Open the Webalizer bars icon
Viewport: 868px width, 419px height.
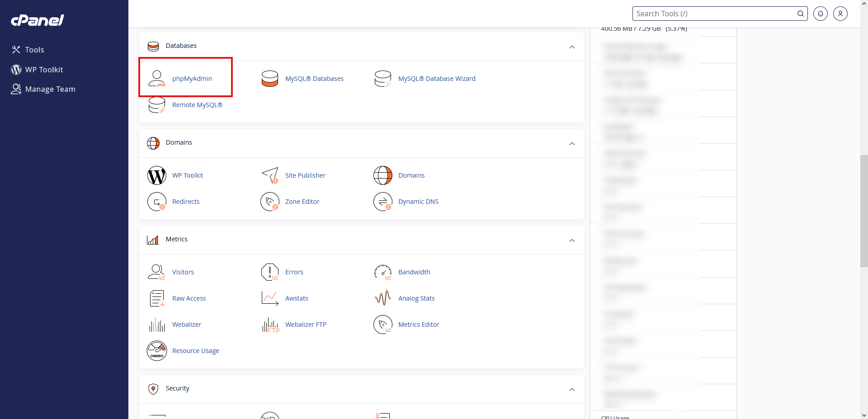[x=157, y=325]
